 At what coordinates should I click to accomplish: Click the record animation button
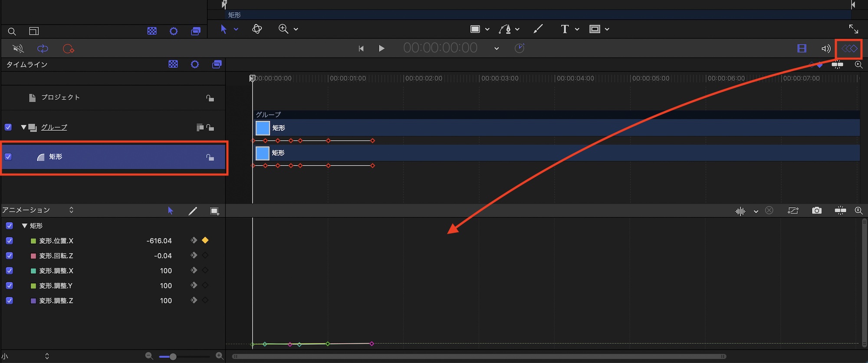point(69,49)
